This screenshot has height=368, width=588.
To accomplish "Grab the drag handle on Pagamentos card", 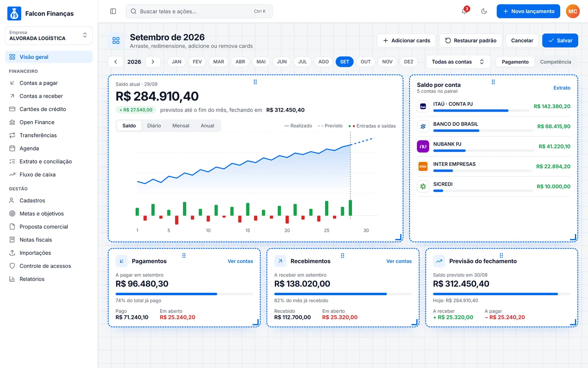I will [x=184, y=256].
